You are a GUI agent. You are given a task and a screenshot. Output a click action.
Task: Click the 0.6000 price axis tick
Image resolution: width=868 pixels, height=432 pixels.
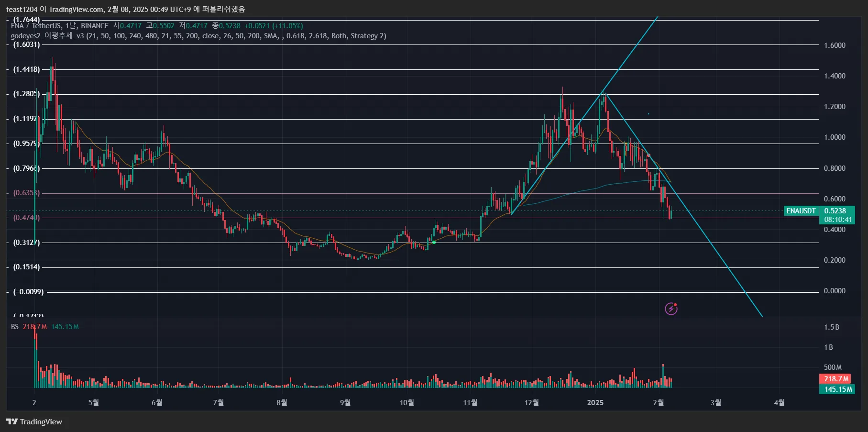click(835, 199)
